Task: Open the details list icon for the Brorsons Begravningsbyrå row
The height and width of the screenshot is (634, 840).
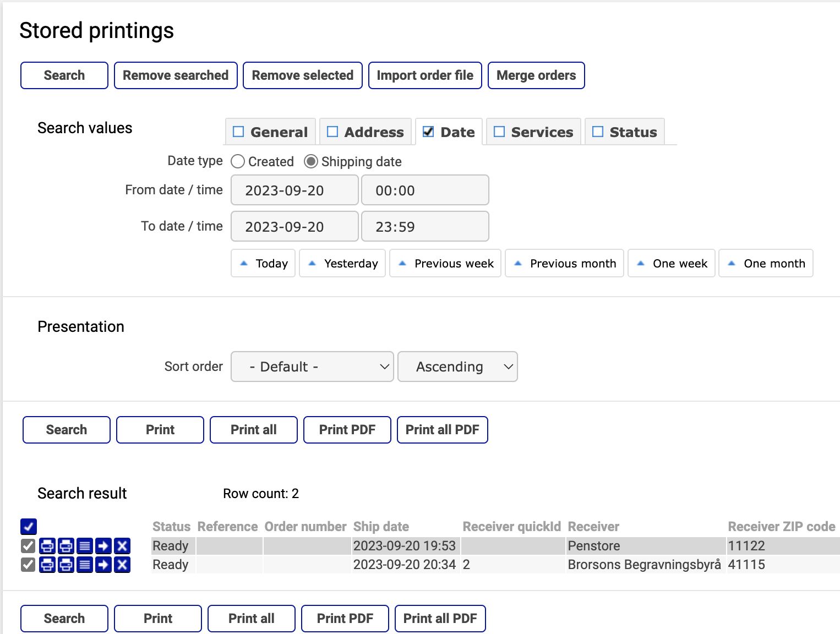Action: [x=85, y=565]
